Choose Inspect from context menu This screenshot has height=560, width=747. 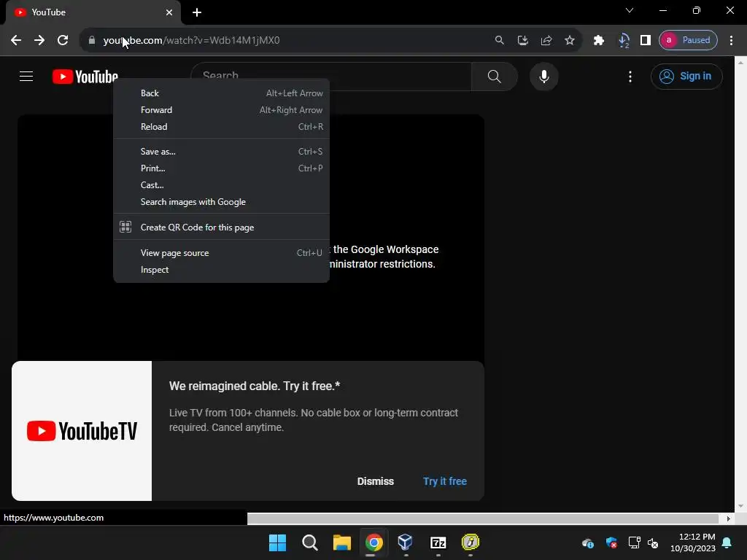222,270
